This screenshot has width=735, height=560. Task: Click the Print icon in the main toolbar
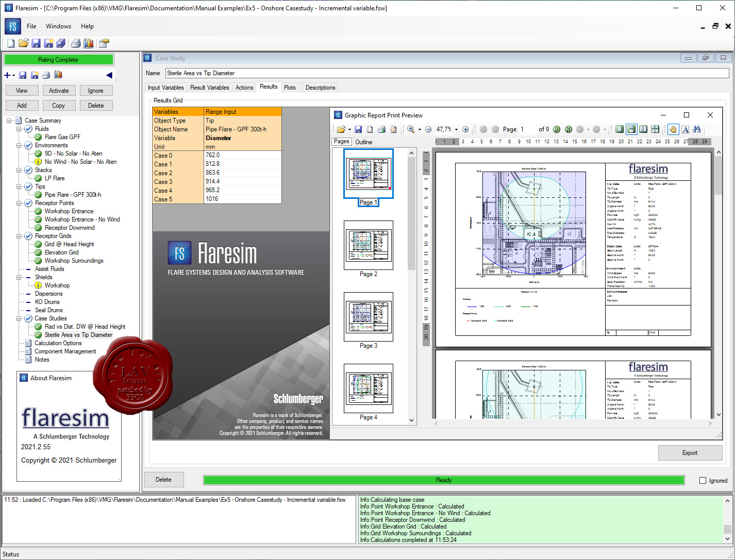[x=76, y=43]
